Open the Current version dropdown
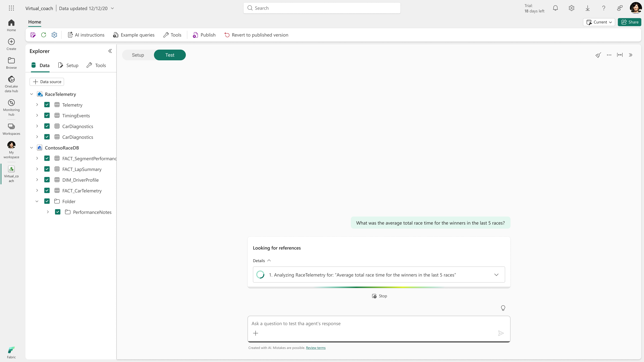The image size is (644, 362). (599, 22)
